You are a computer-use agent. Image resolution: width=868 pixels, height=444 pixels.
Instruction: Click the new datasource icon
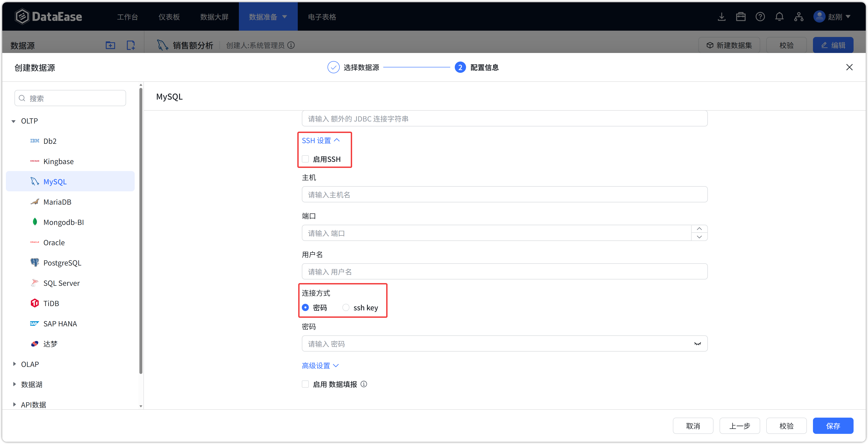pyautogui.click(x=131, y=45)
